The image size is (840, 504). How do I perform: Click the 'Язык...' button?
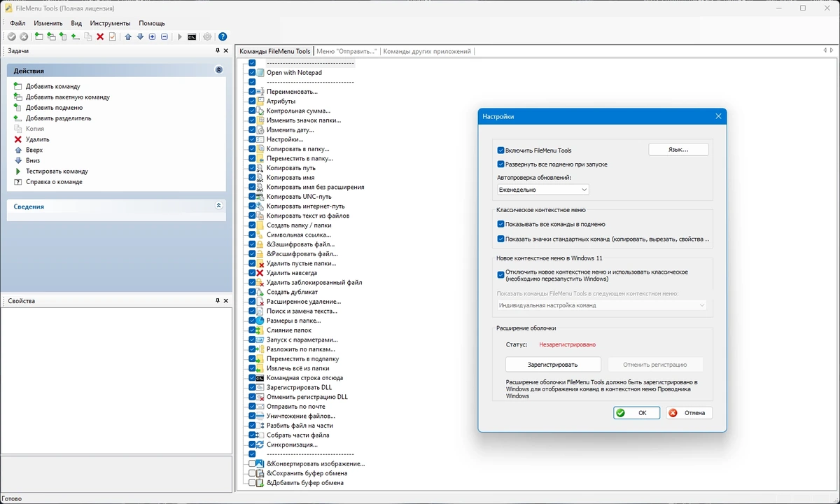(678, 150)
